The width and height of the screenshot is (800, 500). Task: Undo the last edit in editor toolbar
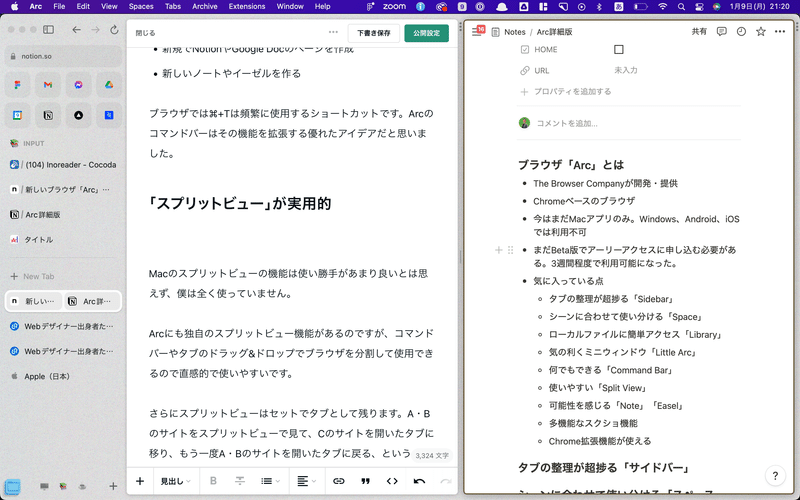pyautogui.click(x=419, y=481)
